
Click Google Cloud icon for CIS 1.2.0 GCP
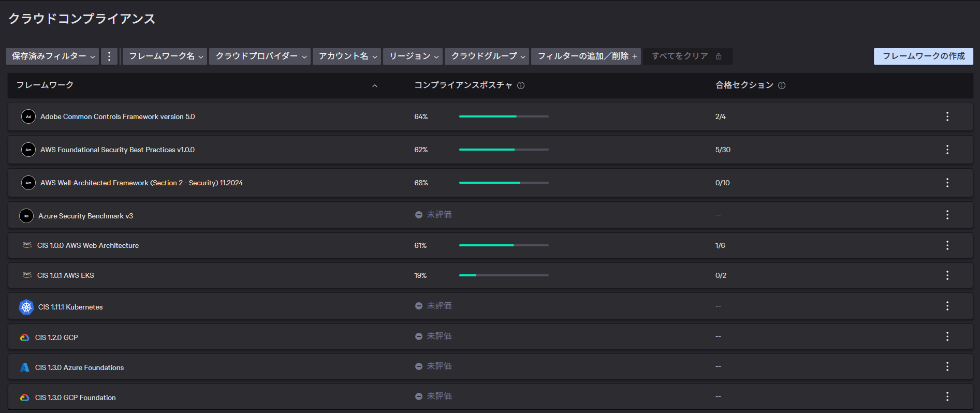coord(25,337)
